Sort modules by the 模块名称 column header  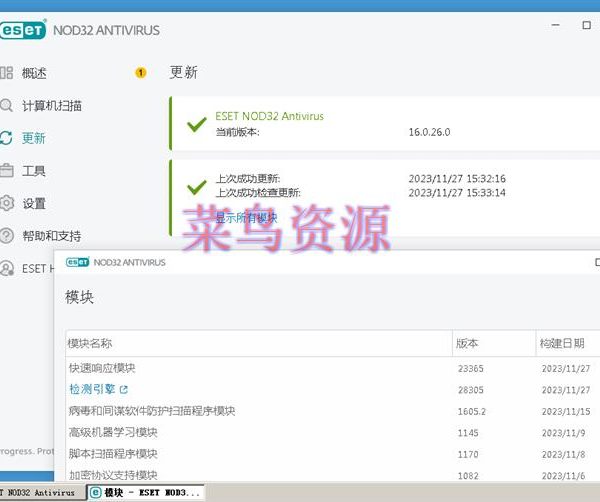pyautogui.click(x=90, y=343)
